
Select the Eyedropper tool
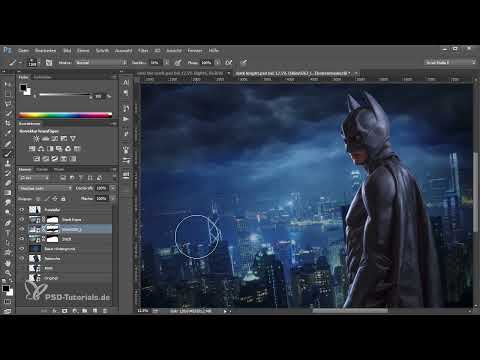coord(7,133)
